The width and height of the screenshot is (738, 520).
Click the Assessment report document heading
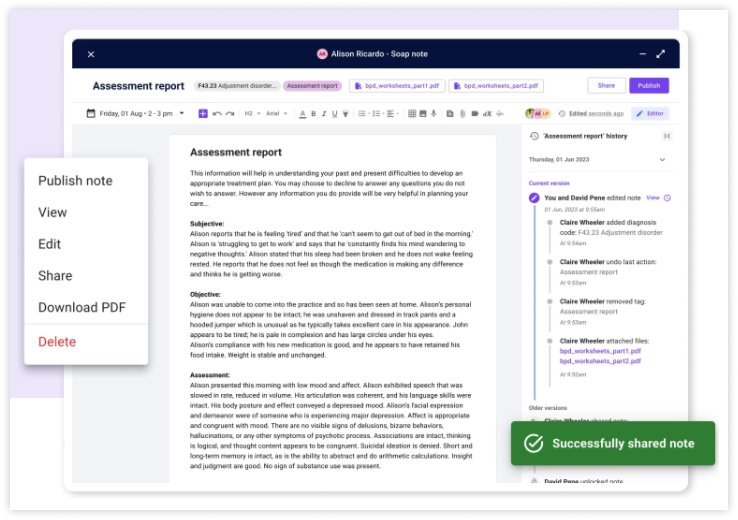click(x=236, y=152)
